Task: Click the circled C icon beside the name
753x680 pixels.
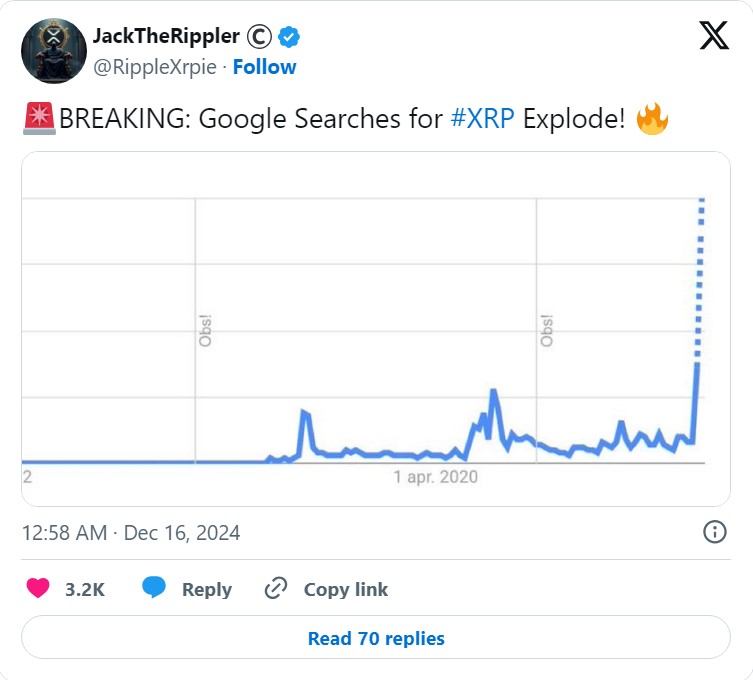Action: [x=259, y=37]
